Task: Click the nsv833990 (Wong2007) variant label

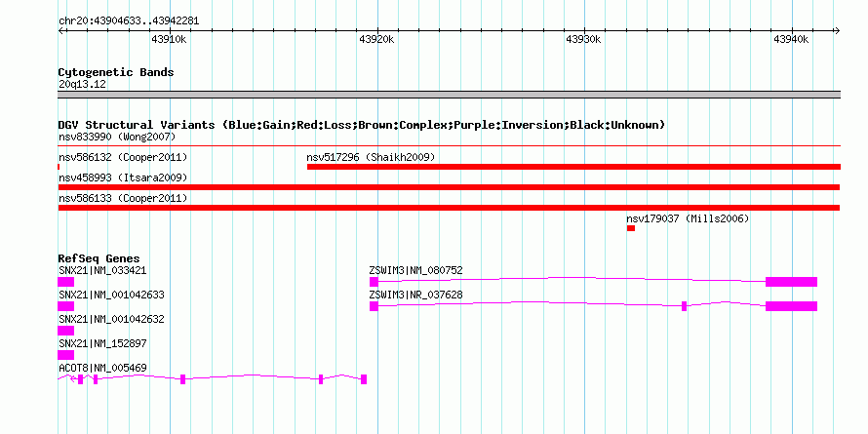Action: click(x=117, y=137)
